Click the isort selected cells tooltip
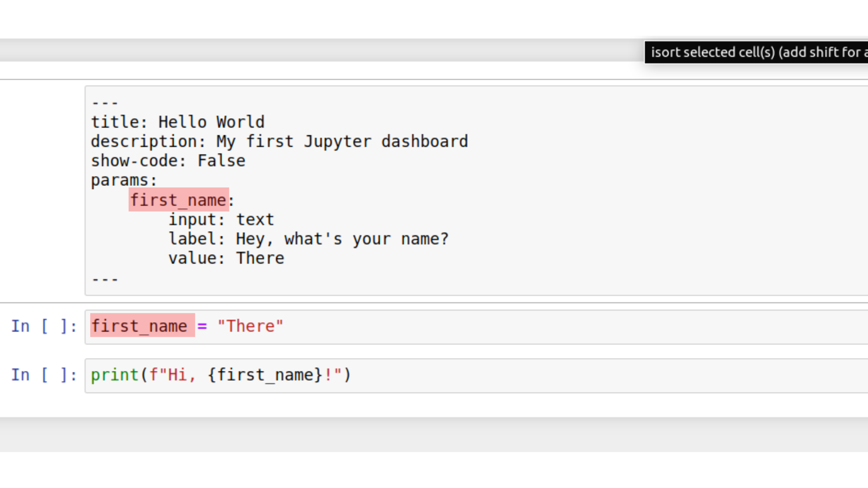This screenshot has width=868, height=488. [x=756, y=52]
